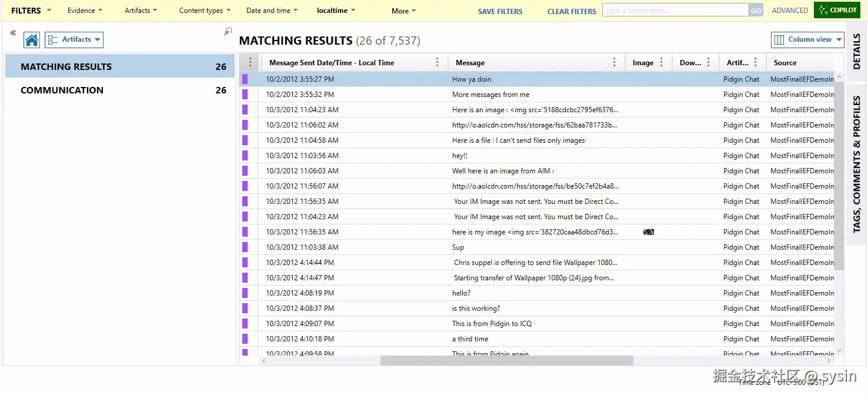Expand the FILTERS dropdown
This screenshot has width=868, height=396.
click(31, 11)
